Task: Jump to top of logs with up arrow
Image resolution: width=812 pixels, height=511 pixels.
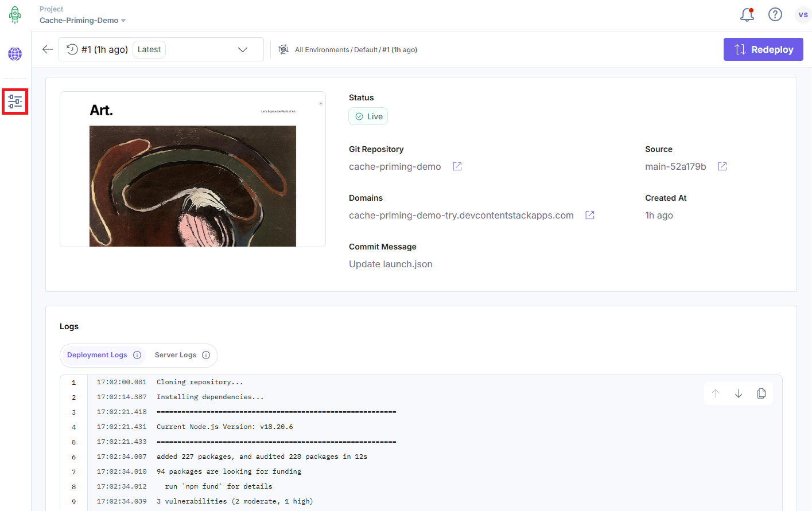Action: point(716,393)
